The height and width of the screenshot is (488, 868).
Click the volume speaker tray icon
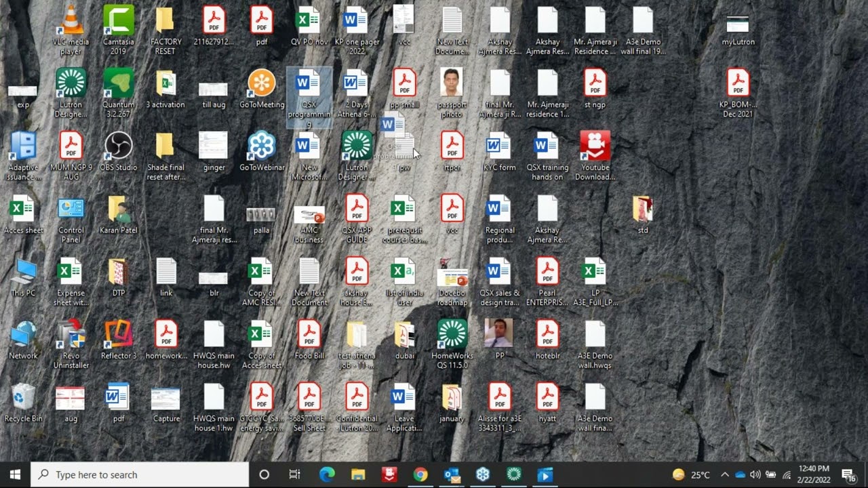click(755, 474)
